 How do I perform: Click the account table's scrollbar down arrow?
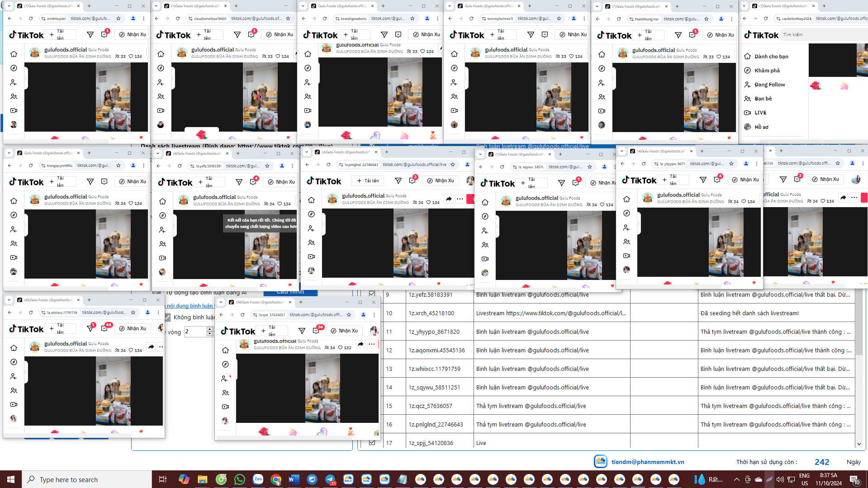[x=859, y=444]
